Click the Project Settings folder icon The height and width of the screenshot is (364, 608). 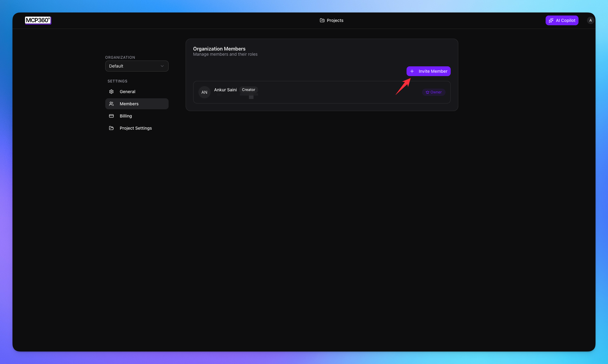[x=111, y=128]
